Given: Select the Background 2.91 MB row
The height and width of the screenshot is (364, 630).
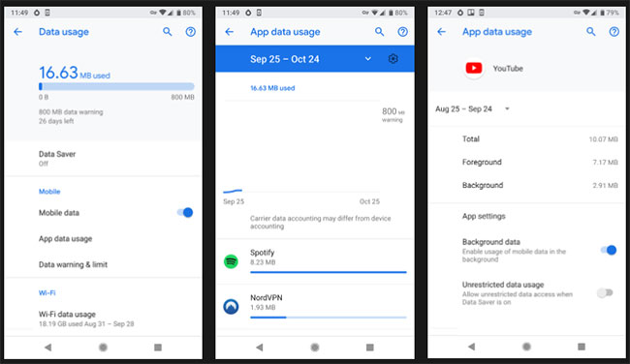Looking at the screenshot, I should [526, 186].
